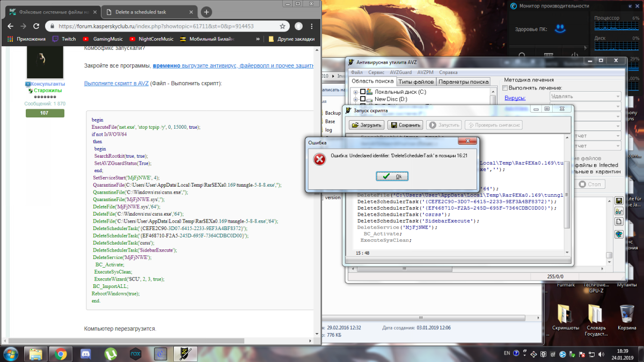This screenshot has height=362, width=644.
Task: Open the Twitch bookmark
Action: point(64,39)
